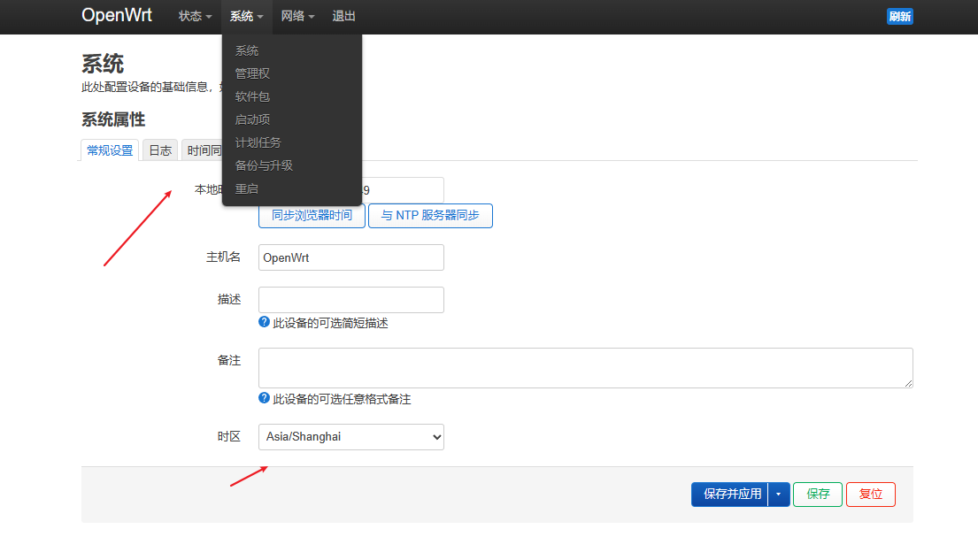Open the 时区 Asia/Shanghai dropdown
This screenshot has height=560, width=978.
[x=351, y=437]
